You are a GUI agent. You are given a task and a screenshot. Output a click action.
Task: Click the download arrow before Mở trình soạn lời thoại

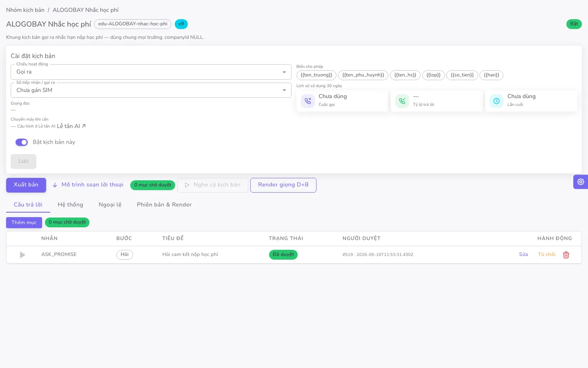(x=55, y=185)
